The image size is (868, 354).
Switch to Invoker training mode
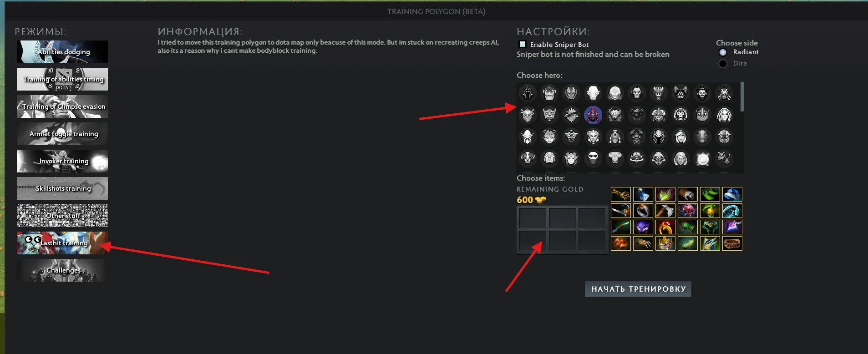(62, 161)
